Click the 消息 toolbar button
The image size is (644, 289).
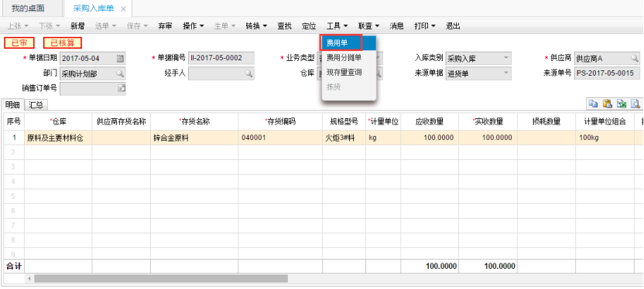tap(396, 26)
